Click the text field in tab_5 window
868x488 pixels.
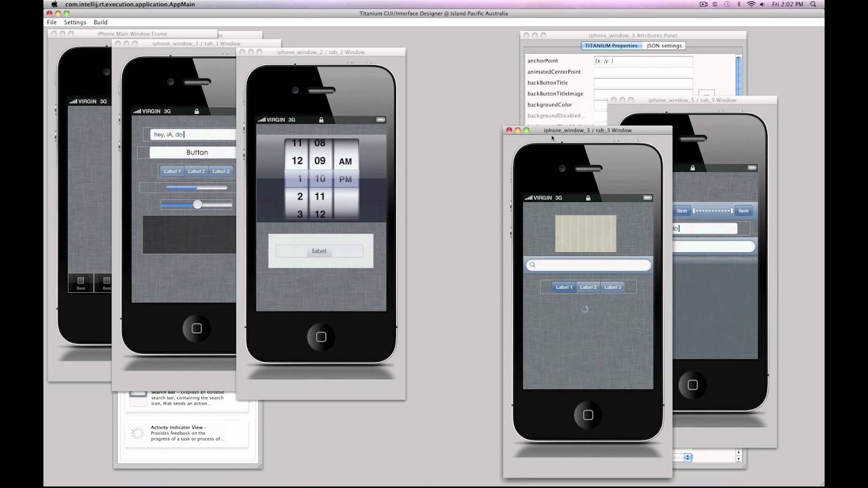tap(705, 228)
